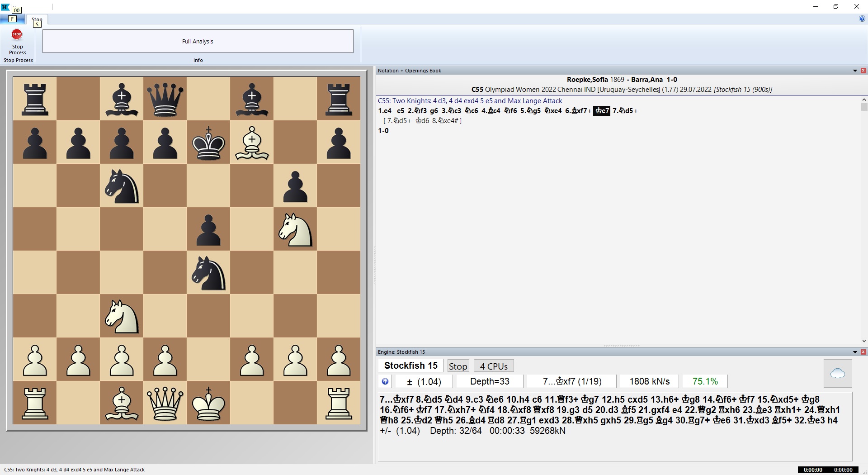Viewport: 868px width, 475px height.
Task: Select the white knight on g5
Action: (x=295, y=229)
